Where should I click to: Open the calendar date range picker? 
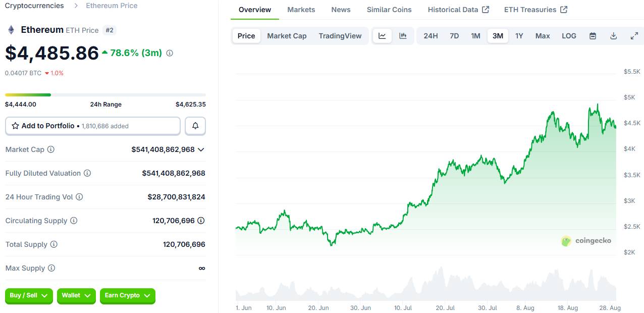pyautogui.click(x=593, y=36)
